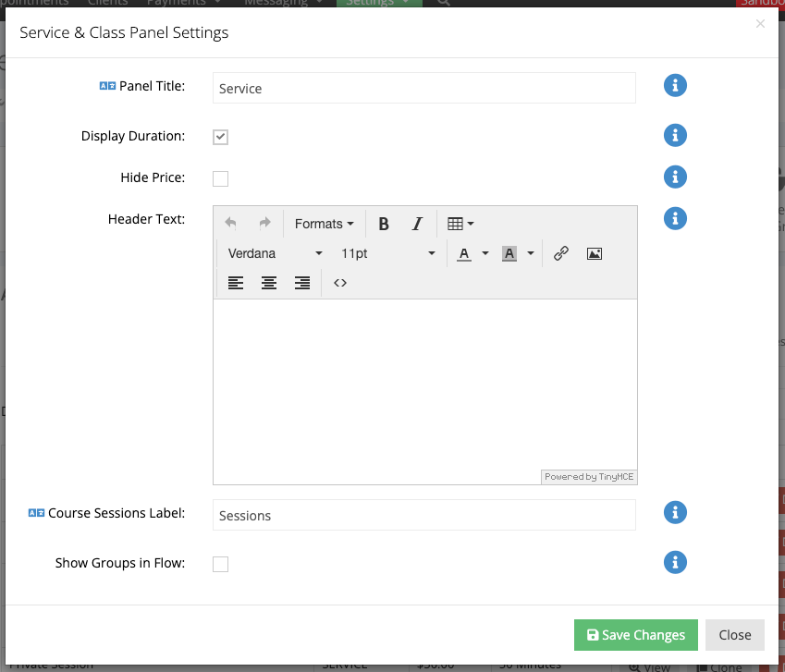Screen dimensions: 785x672
Task: Click the redo arrow in editor toolbar
Action: [264, 223]
